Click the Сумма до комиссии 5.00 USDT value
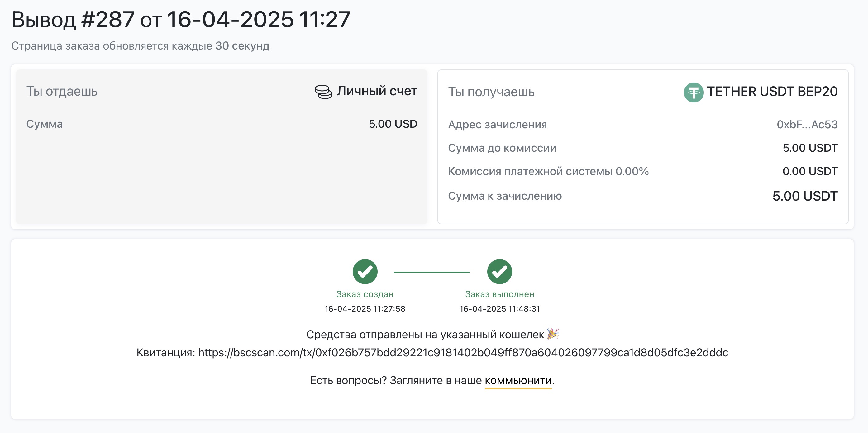 coord(810,148)
